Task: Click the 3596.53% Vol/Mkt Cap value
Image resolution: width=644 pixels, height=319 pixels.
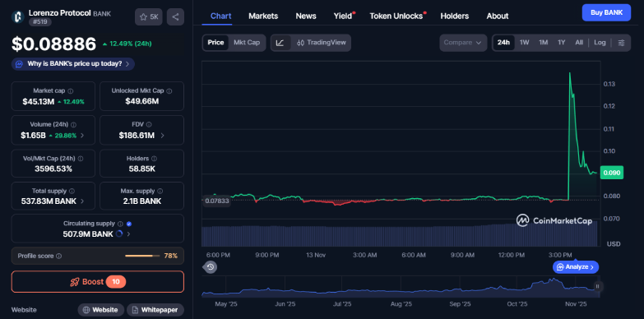Action: [53, 169]
